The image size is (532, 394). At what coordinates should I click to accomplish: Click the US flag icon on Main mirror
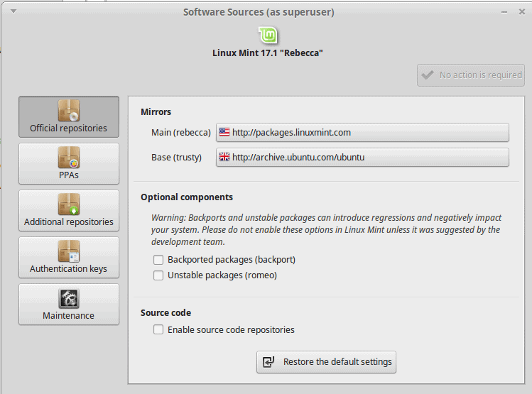224,132
